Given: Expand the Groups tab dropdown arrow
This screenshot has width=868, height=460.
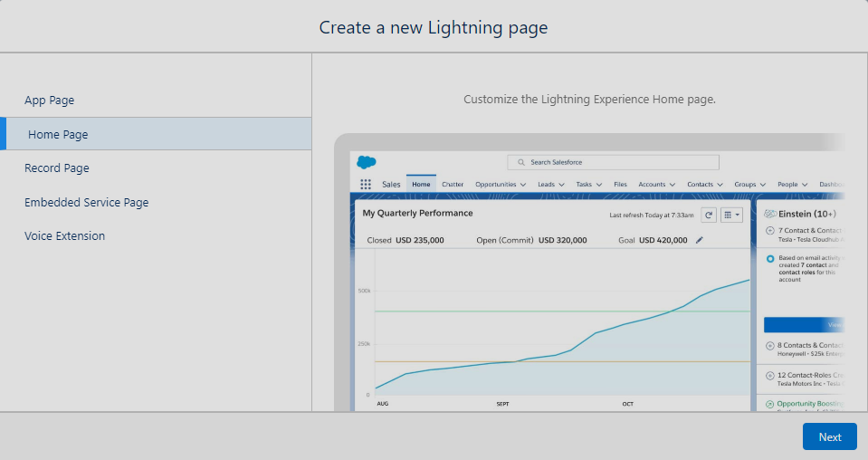Looking at the screenshot, I should [763, 185].
